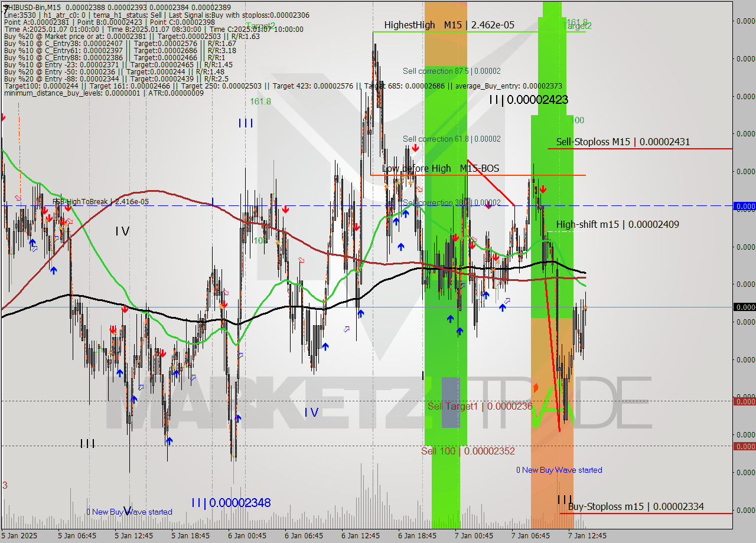Click the Buy %10 @ Entry -23 line
This screenshot has height=543, width=756.
coord(118,64)
